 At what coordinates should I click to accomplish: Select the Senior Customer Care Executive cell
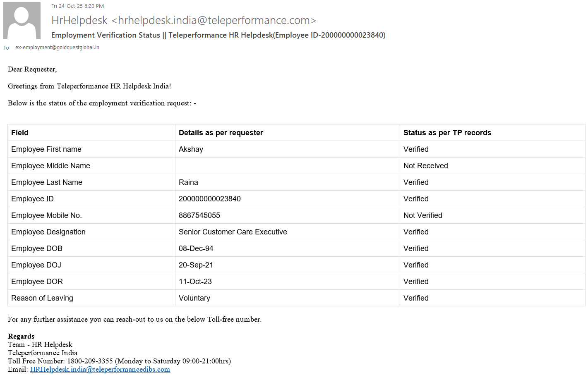233,232
